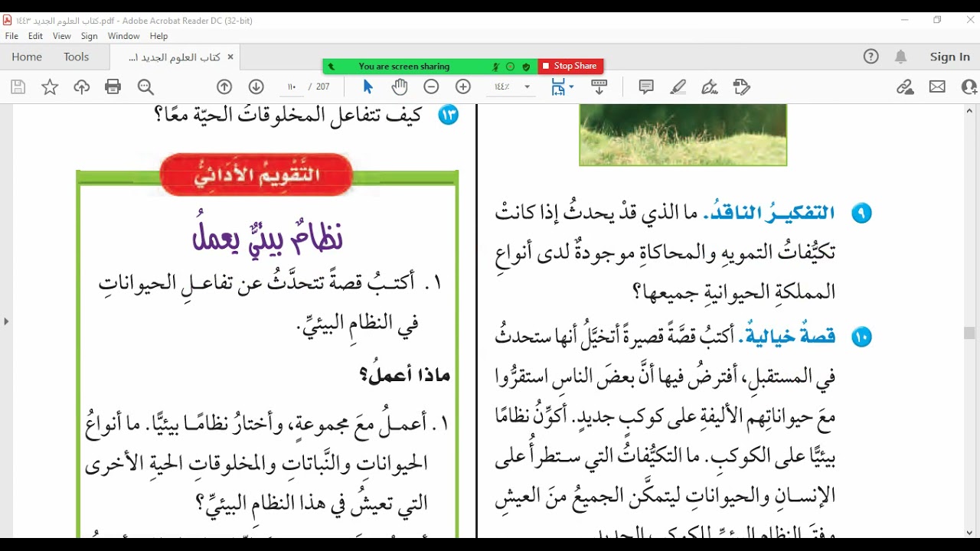
Task: Add a comment sticky note
Action: point(646,87)
